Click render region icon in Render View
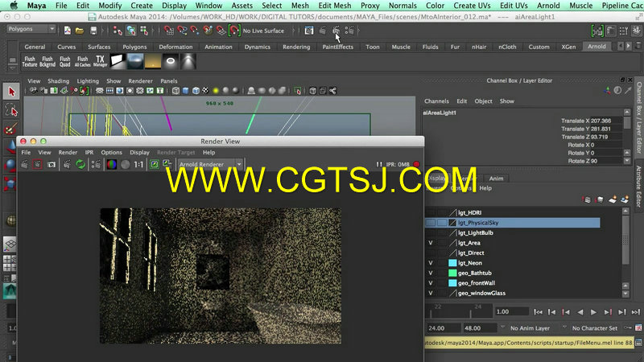Viewport: 644px width, 362px height. pyautogui.click(x=37, y=165)
